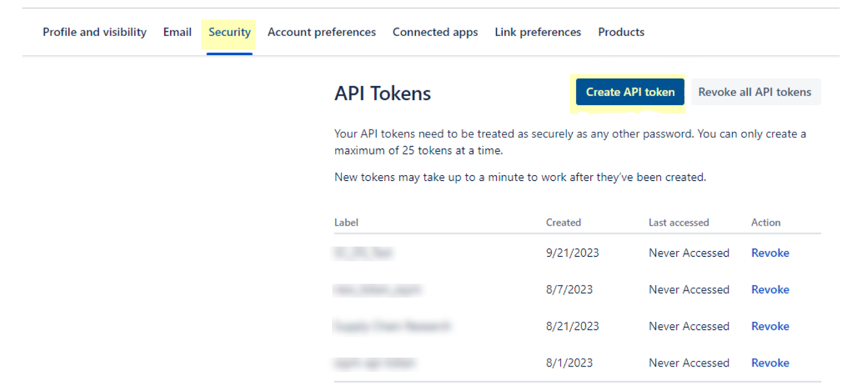Switch to the Email tab
This screenshot has height=392, width=868.
(177, 33)
